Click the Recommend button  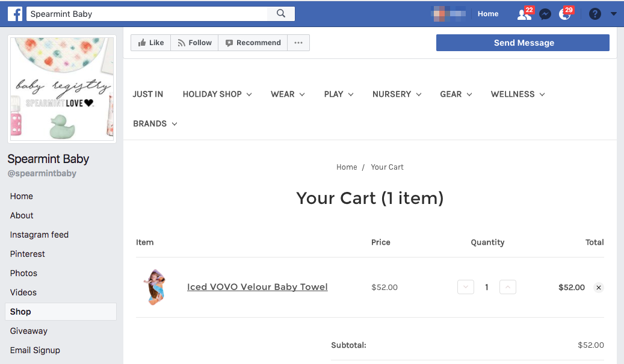tap(253, 43)
